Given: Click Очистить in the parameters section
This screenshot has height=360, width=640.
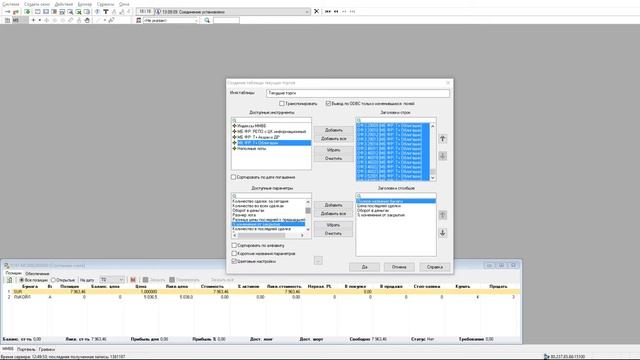Looking at the screenshot, I should 333,233.
